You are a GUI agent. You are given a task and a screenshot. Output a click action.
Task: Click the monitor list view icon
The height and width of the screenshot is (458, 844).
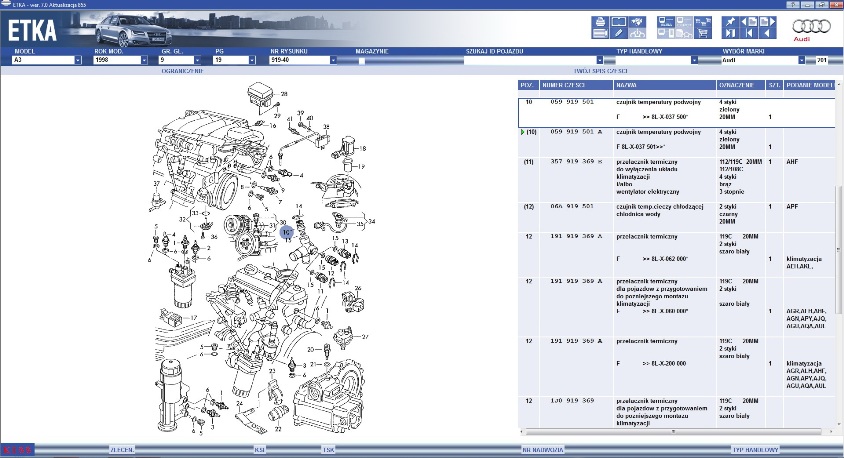[666, 22]
